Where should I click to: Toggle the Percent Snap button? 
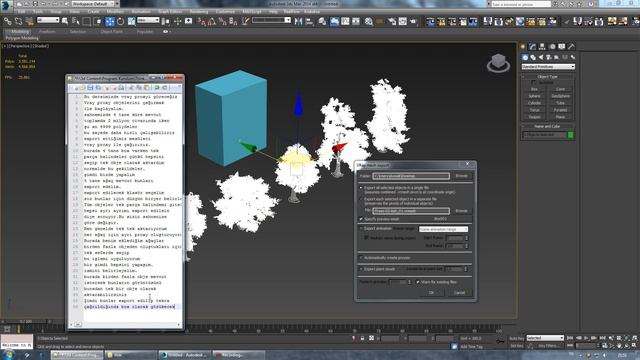222,21
